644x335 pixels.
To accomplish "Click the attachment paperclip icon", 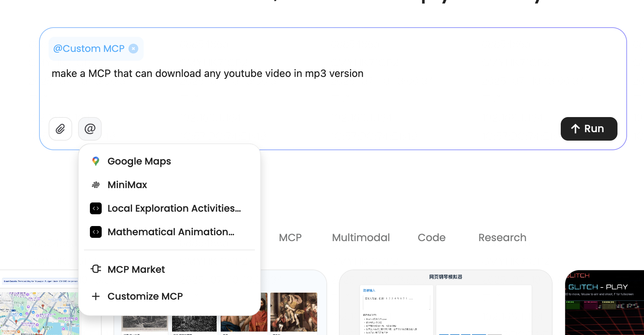I will 60,129.
